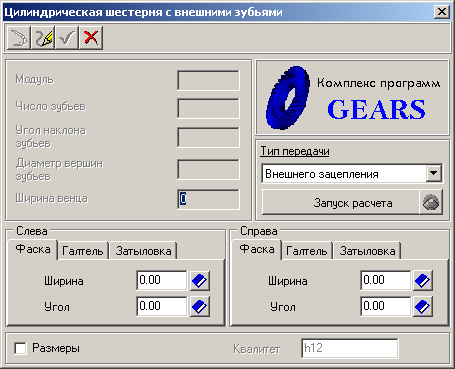Click the first toolbar icon (profile drawing)
Image resolution: width=455 pixels, height=369 pixels.
(x=19, y=38)
